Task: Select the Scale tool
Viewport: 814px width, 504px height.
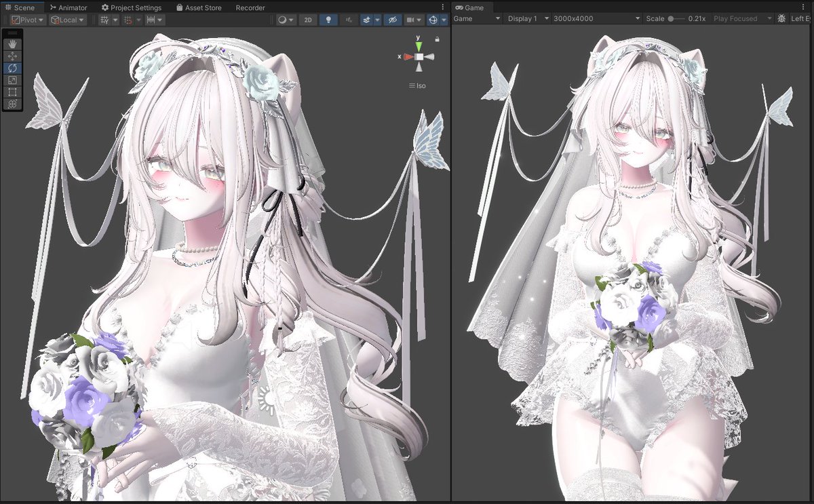Action: pyautogui.click(x=13, y=80)
